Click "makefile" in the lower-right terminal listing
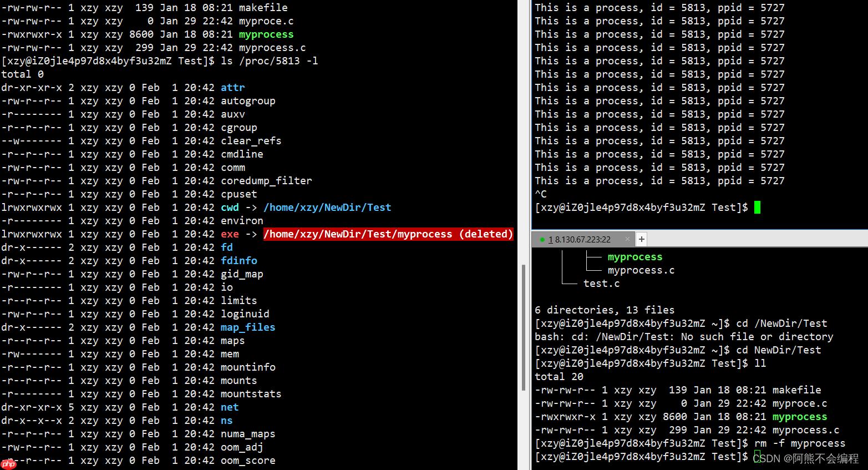The width and height of the screenshot is (868, 470). tap(797, 390)
